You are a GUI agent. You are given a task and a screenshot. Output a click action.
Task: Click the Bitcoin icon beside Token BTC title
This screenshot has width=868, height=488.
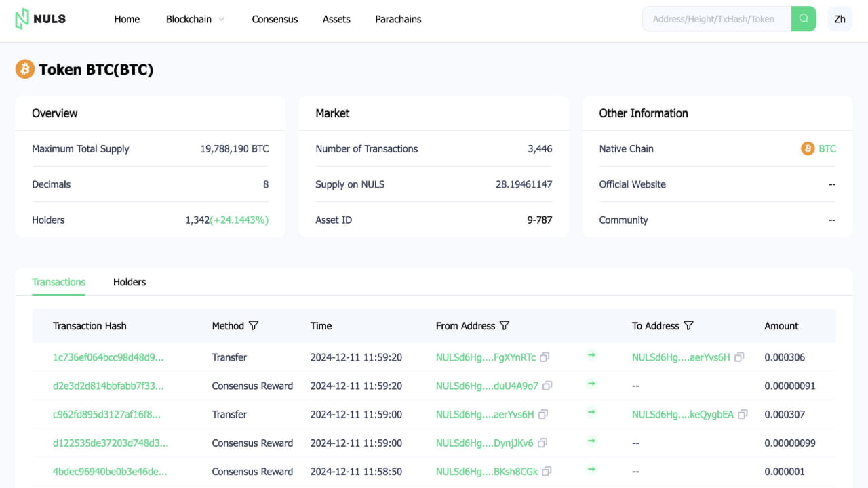click(x=25, y=69)
